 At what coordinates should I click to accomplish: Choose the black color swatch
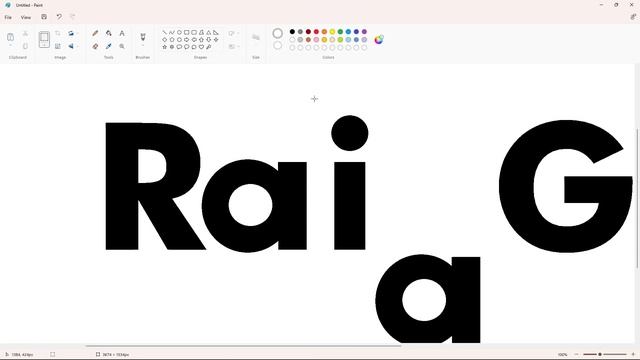pyautogui.click(x=292, y=32)
